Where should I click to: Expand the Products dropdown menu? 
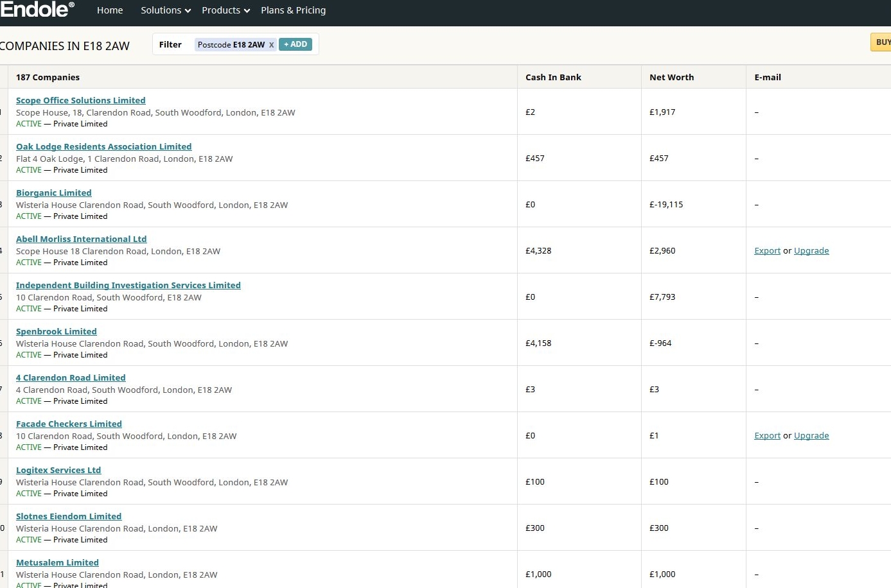[x=225, y=10]
